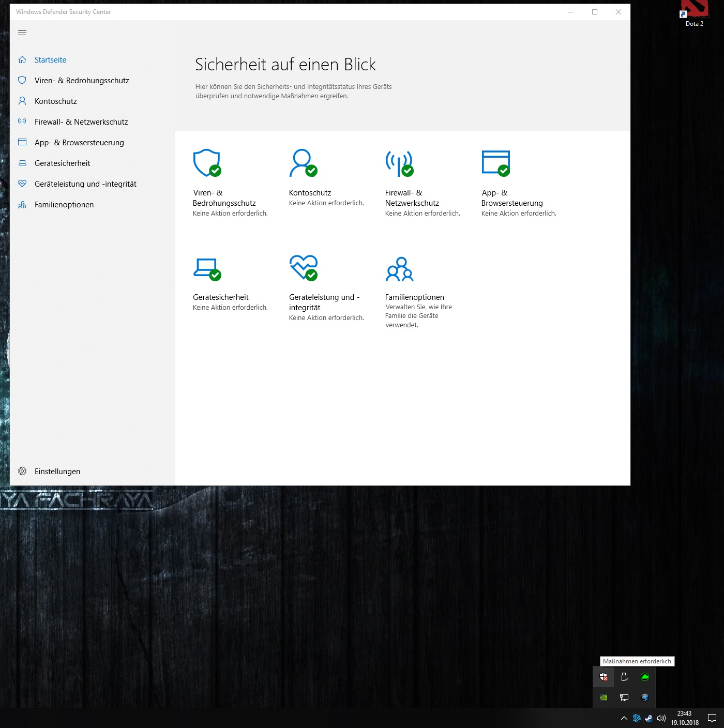Open Steam from the taskbar tray
The height and width of the screenshot is (728, 724).
(x=648, y=718)
